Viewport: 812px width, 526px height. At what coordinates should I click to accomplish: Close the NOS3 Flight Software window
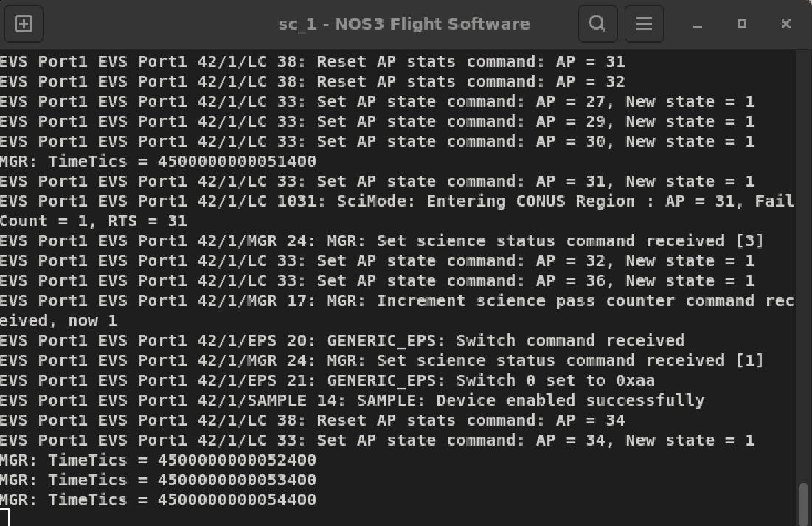(x=785, y=24)
